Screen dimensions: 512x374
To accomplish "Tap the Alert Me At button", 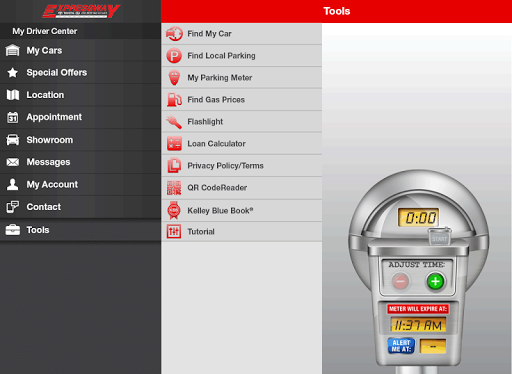I will [x=401, y=346].
